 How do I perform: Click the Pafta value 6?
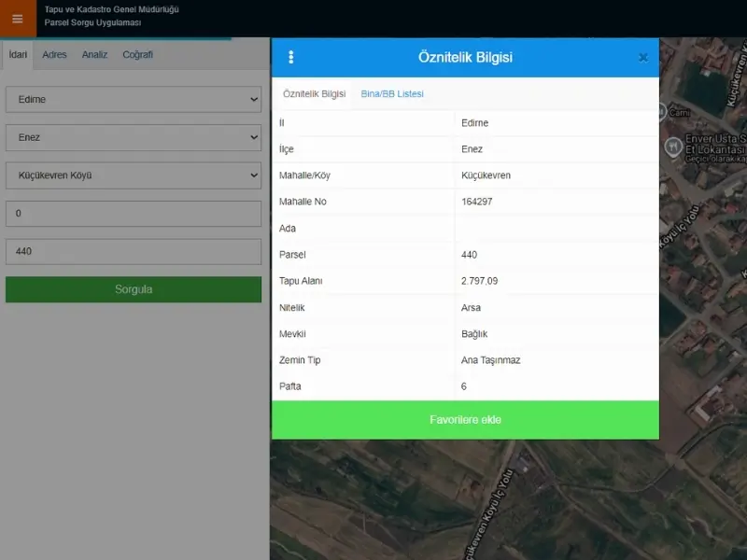pyautogui.click(x=463, y=386)
